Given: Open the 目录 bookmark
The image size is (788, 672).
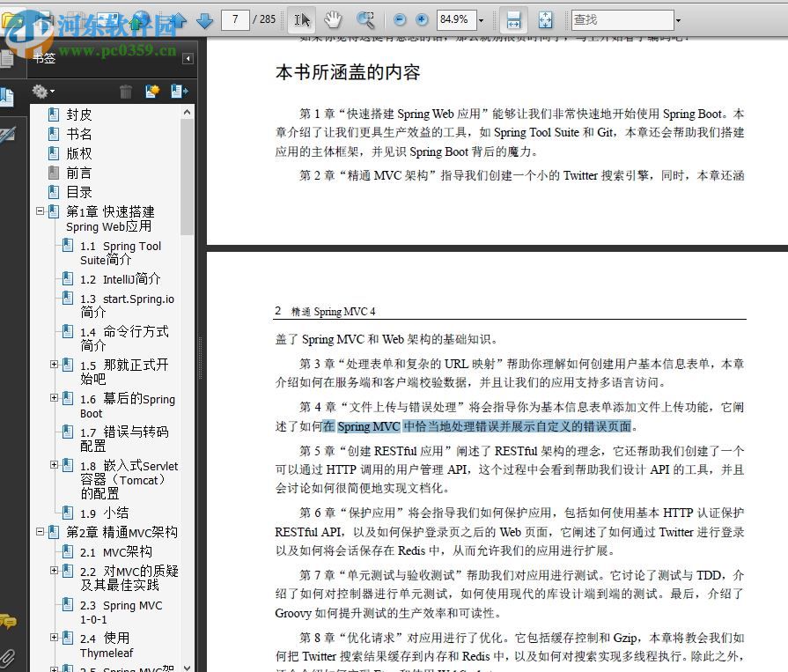Looking at the screenshot, I should (x=78, y=192).
